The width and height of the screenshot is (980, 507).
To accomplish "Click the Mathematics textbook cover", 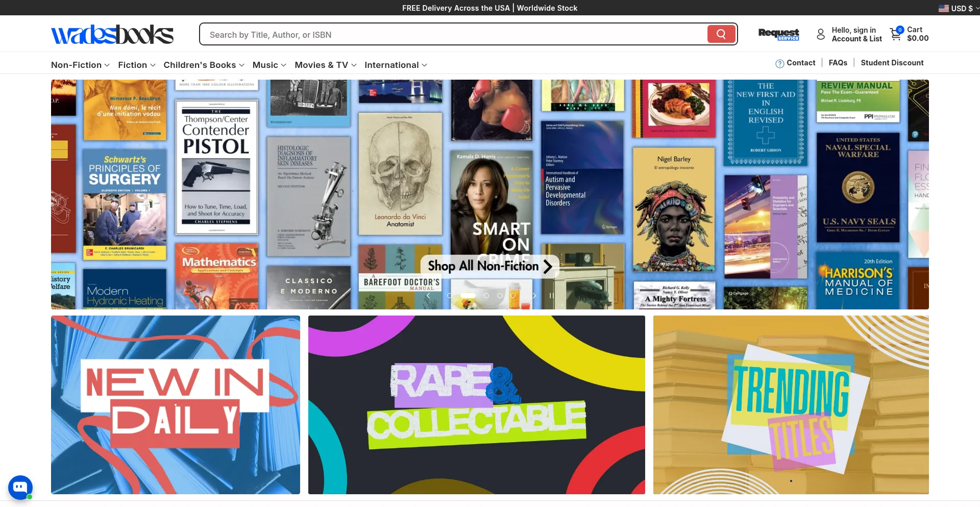I will pos(216,276).
